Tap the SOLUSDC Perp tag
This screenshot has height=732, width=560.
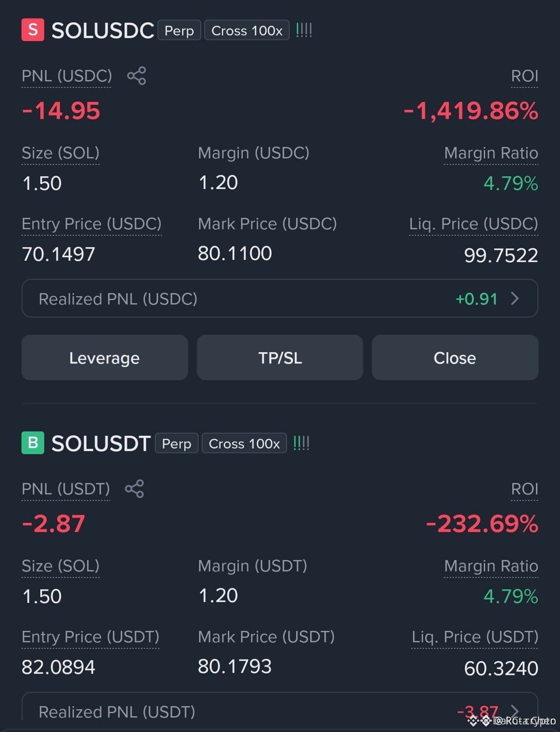pos(179,30)
